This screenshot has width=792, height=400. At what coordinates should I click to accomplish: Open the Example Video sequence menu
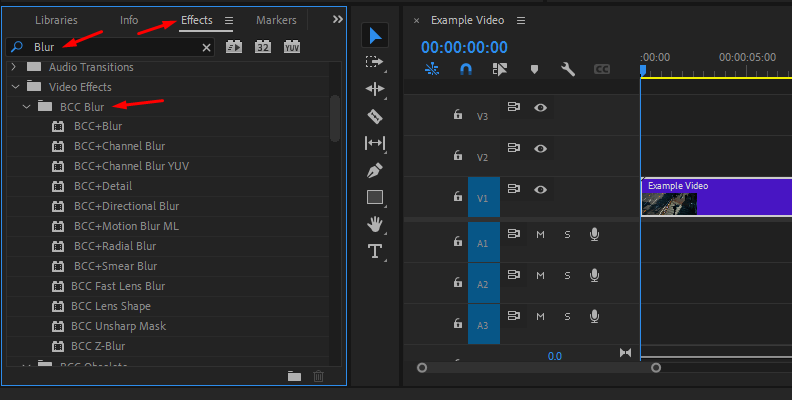point(521,21)
